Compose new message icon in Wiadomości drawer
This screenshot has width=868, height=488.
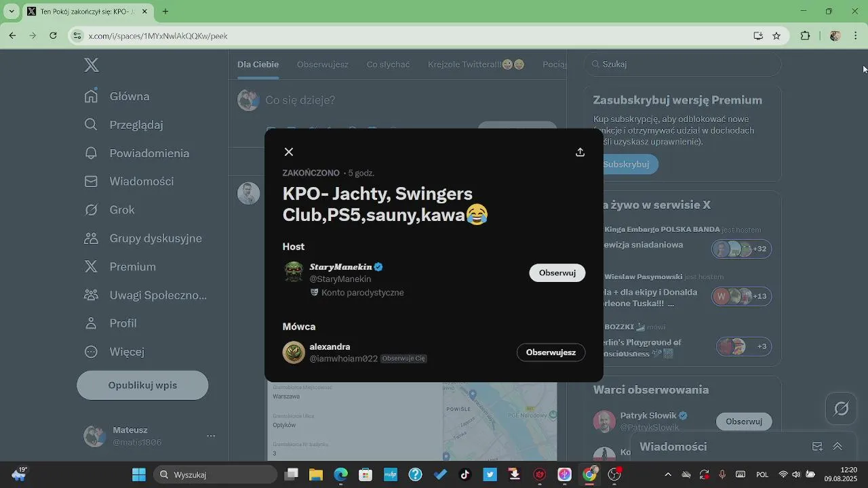pyautogui.click(x=817, y=447)
